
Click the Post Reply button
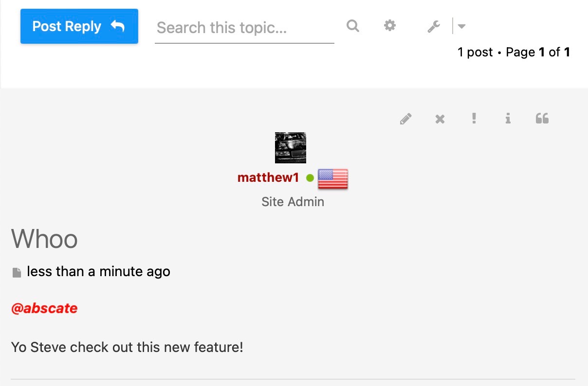[x=79, y=26]
